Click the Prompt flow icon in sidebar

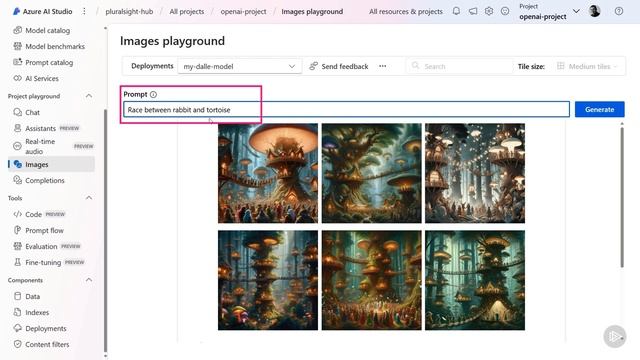click(18, 230)
